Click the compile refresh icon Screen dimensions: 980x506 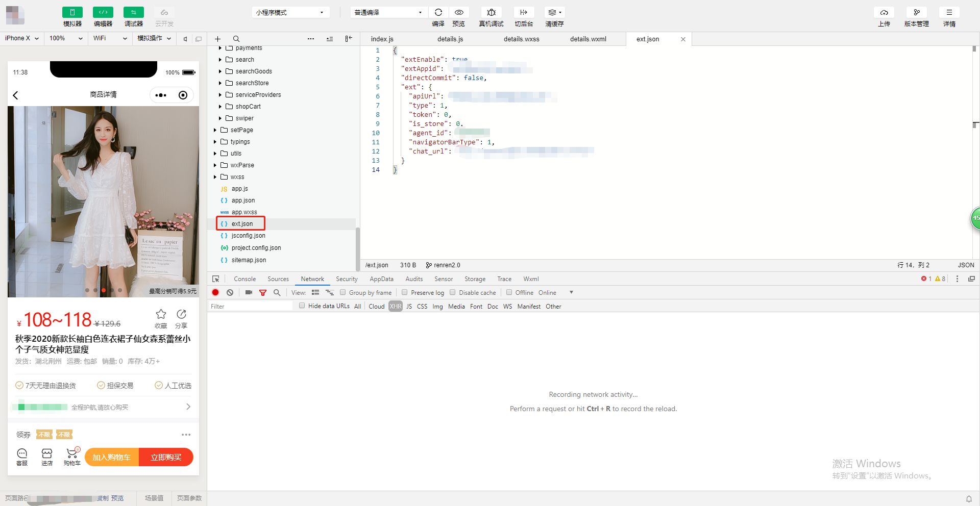[x=438, y=12]
